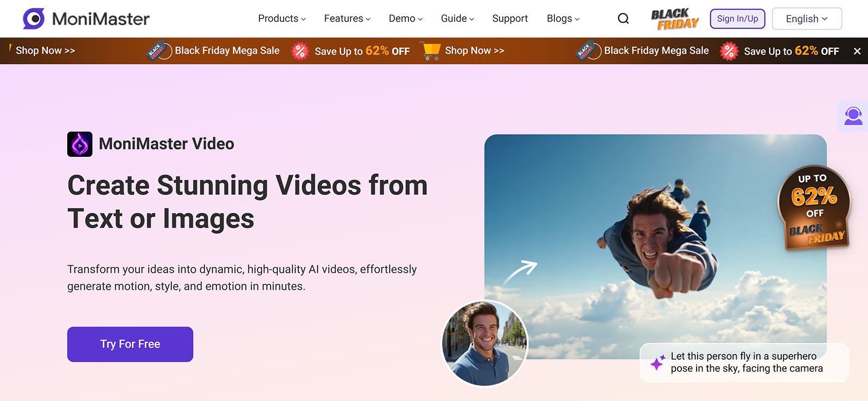Click the smiling man portrait thumbnail
This screenshot has width=868, height=401.
tap(484, 343)
